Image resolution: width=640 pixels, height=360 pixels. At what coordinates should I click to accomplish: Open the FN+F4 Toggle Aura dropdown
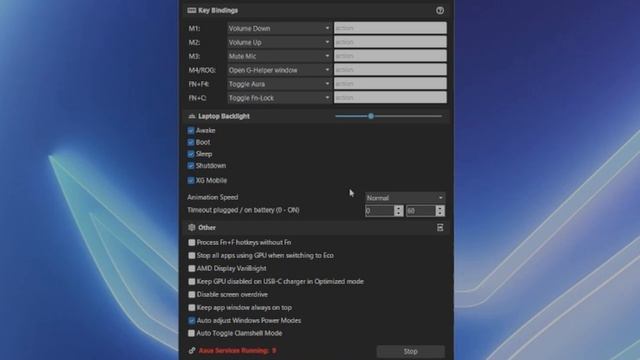pyautogui.click(x=279, y=84)
